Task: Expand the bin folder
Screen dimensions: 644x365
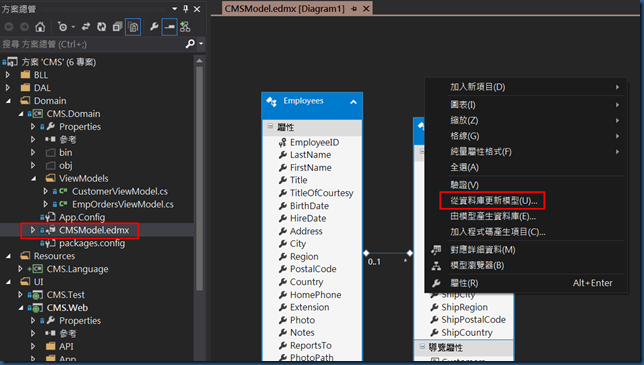Action: (33, 153)
